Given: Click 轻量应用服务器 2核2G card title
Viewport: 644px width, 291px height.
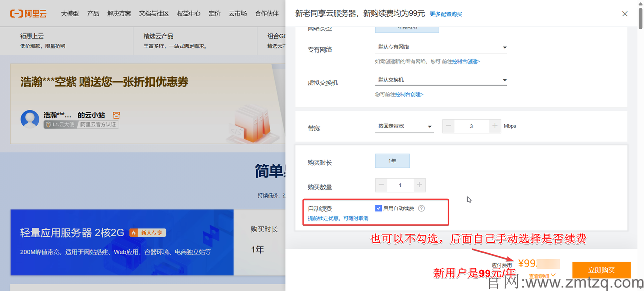Looking at the screenshot, I should click(x=72, y=233).
